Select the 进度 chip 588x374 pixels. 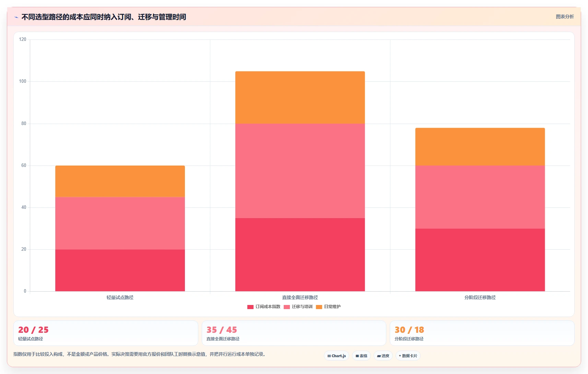383,356
